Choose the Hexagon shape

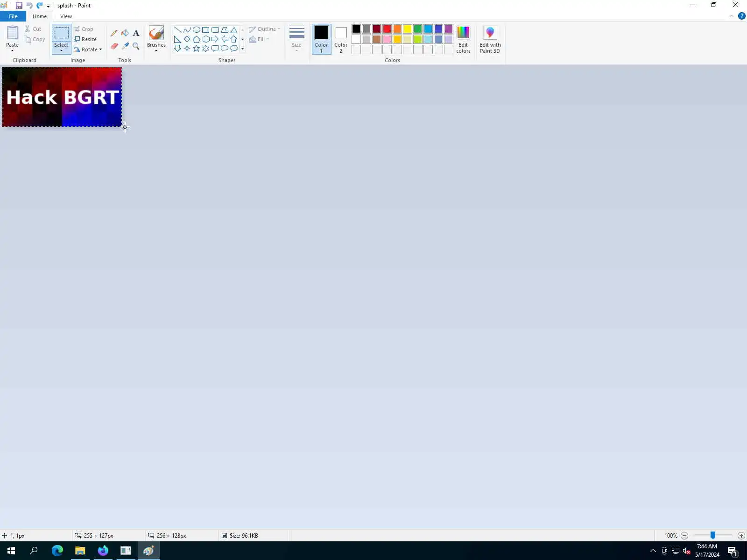point(206,39)
